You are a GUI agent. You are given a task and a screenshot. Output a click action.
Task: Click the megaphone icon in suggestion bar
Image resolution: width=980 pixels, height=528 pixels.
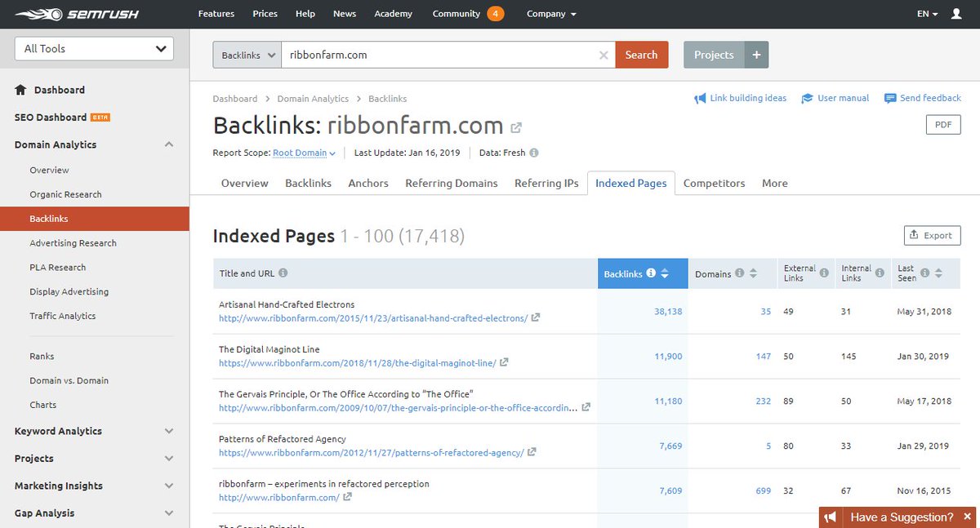click(831, 517)
